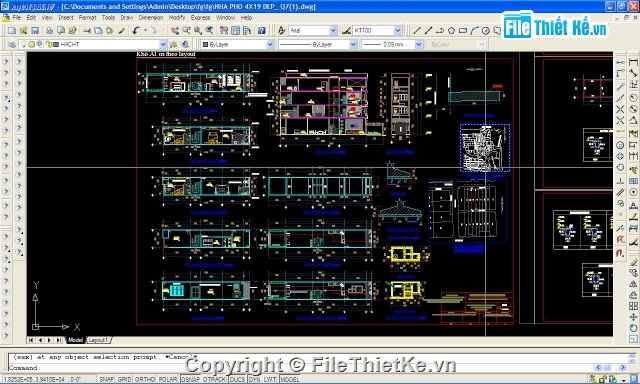Expand the 0.09 mm lineweight dropdown
This screenshot has height=384, width=640.
(418, 44)
